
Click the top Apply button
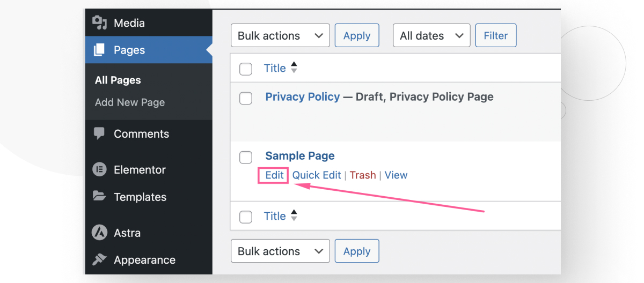point(357,35)
